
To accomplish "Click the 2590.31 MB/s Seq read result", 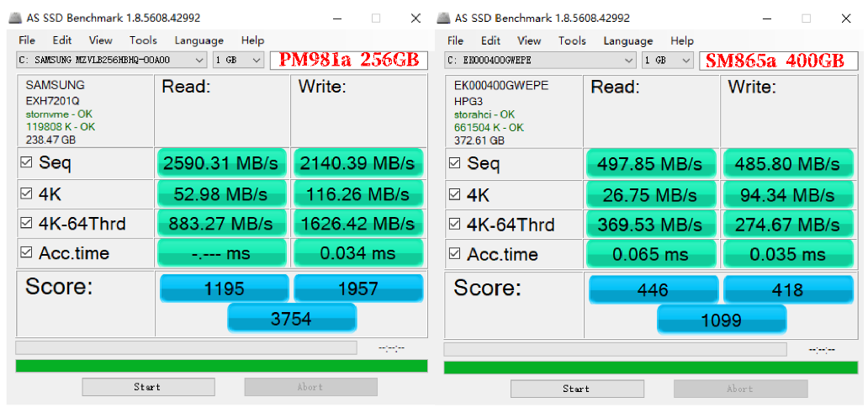I will 222,163.
